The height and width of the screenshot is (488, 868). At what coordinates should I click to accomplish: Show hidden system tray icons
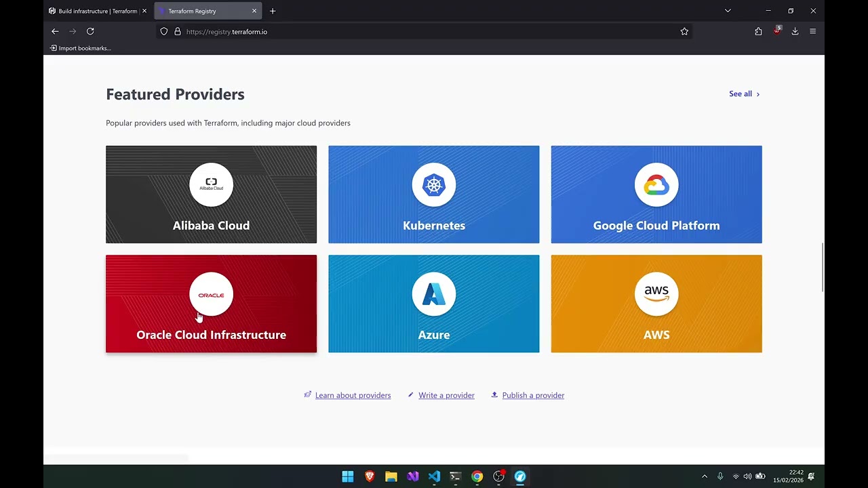pos(704,476)
